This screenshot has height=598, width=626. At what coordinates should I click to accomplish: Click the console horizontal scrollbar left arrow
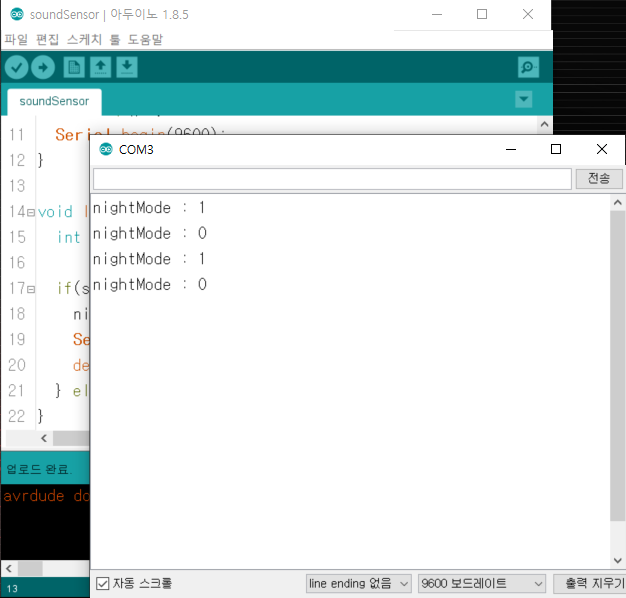click(9, 568)
